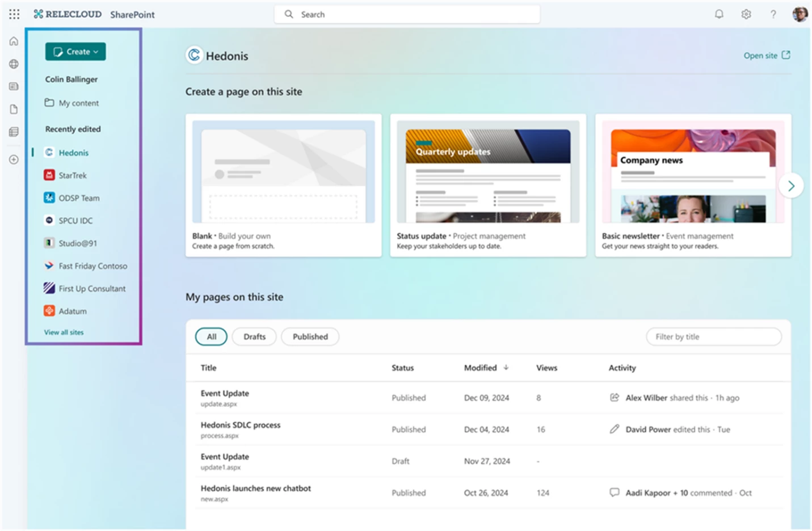Viewport: 812px width, 531px height.
Task: Open Fast Friday Contoso site link
Action: click(93, 266)
